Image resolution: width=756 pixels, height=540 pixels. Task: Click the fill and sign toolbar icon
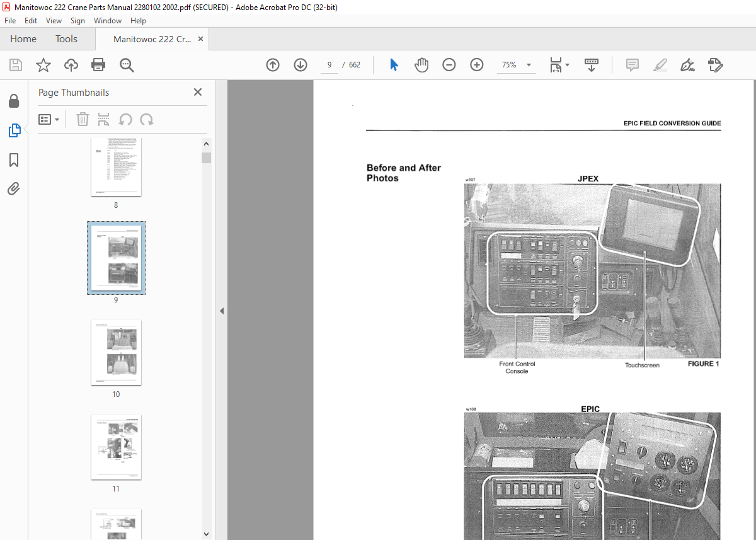tap(716, 65)
